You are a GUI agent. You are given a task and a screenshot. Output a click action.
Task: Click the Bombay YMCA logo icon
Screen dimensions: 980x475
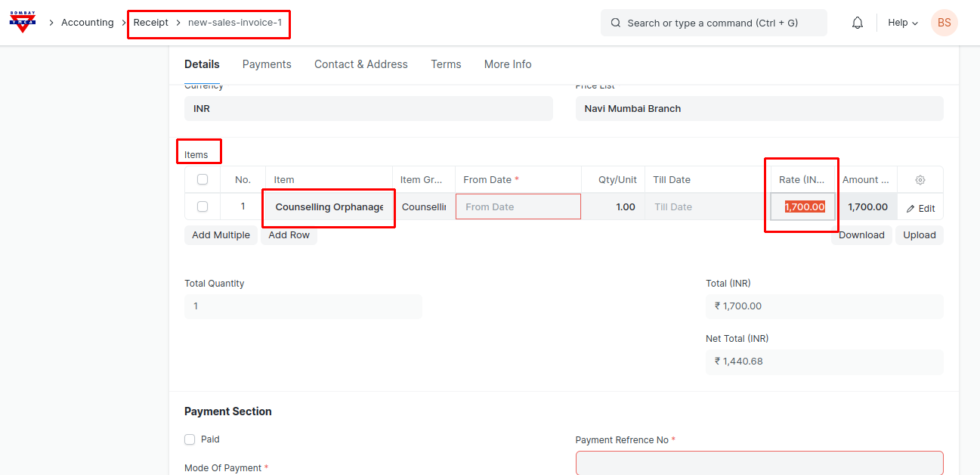pyautogui.click(x=23, y=22)
